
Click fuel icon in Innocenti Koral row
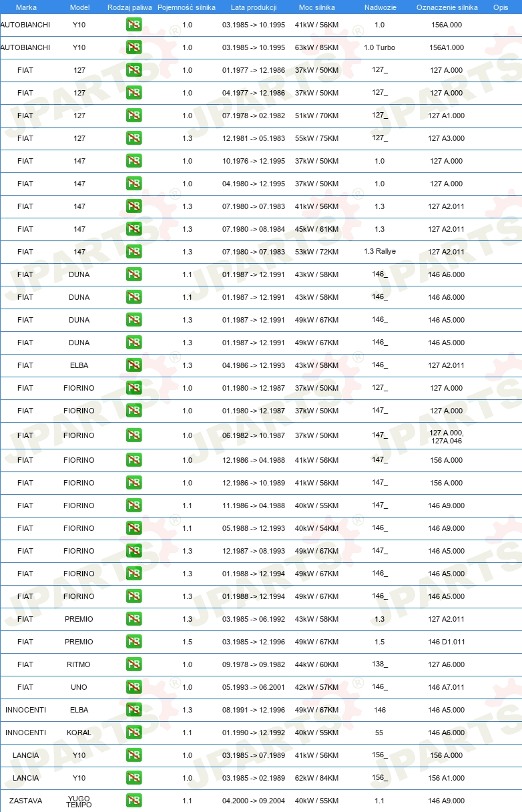(134, 733)
